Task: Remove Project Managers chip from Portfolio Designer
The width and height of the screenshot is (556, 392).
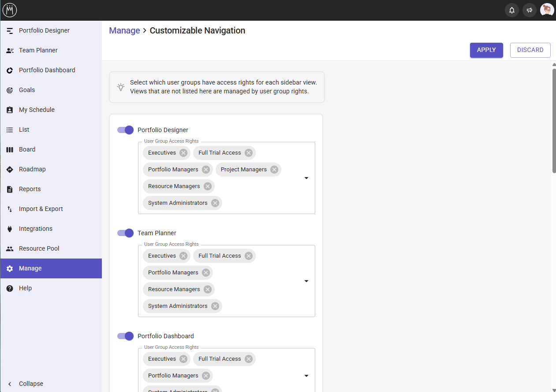Action: tap(274, 170)
